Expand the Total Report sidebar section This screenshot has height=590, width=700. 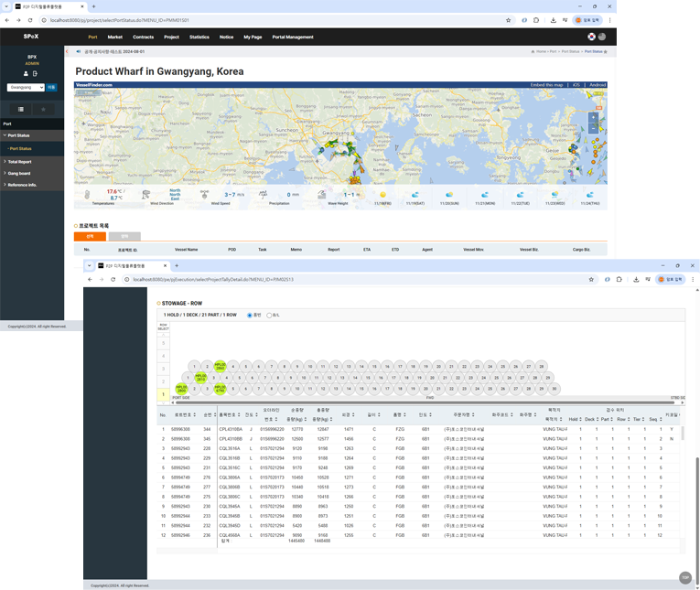(x=20, y=162)
